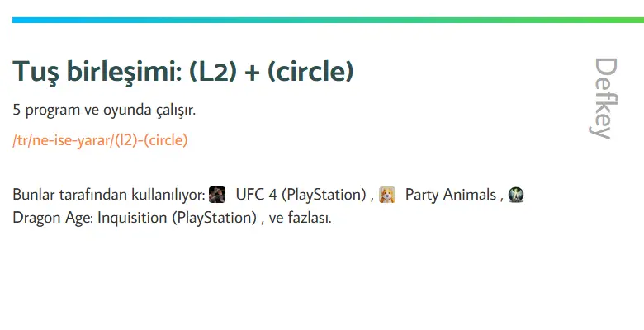Click the green end of gradient bar
The height and width of the screenshot is (330, 644).
coord(632,20)
